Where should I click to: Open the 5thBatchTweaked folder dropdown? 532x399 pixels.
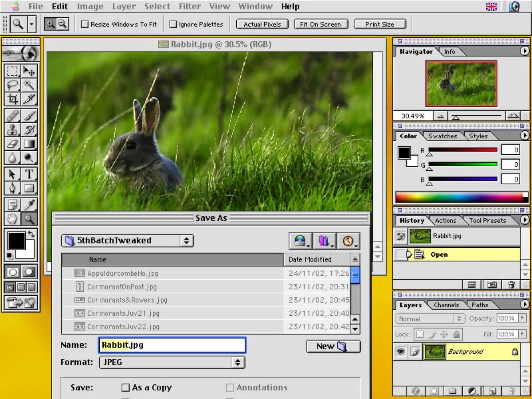(x=127, y=241)
